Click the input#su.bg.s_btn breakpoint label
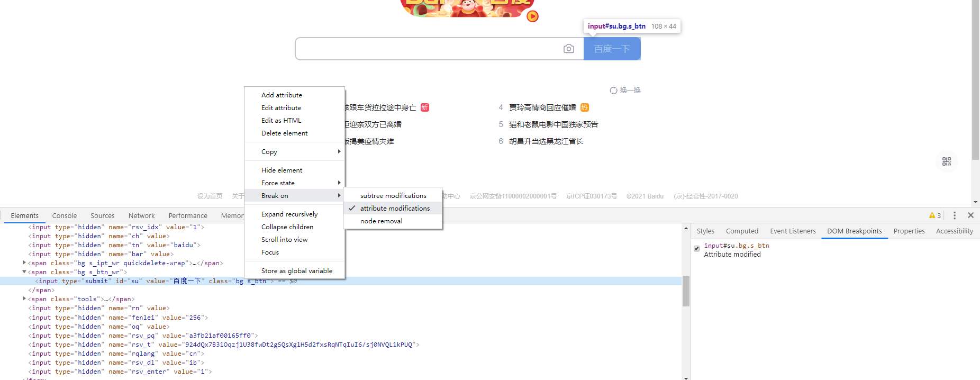This screenshot has width=980, height=380. point(737,246)
